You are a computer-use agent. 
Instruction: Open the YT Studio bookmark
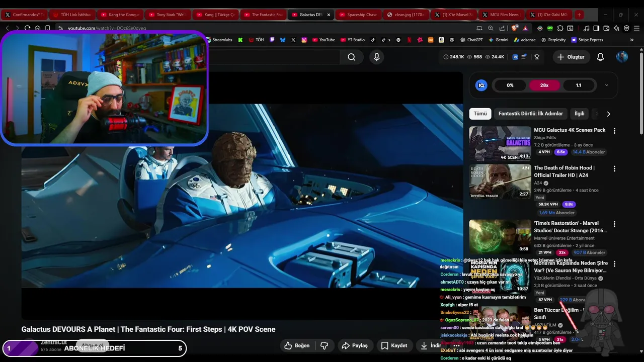pos(352,40)
